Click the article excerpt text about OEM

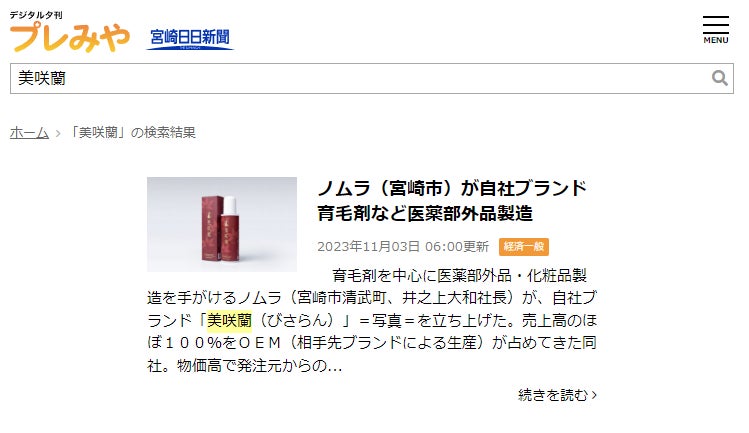pos(372,320)
